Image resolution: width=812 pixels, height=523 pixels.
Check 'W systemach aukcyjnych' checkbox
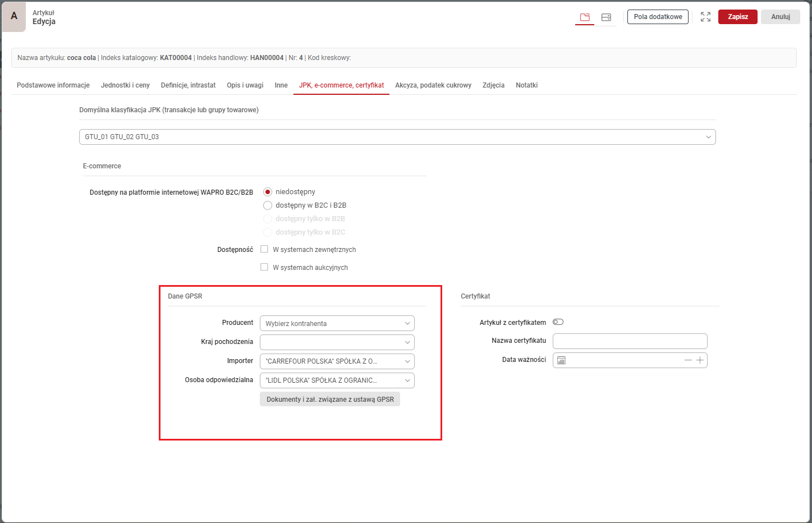coord(264,267)
